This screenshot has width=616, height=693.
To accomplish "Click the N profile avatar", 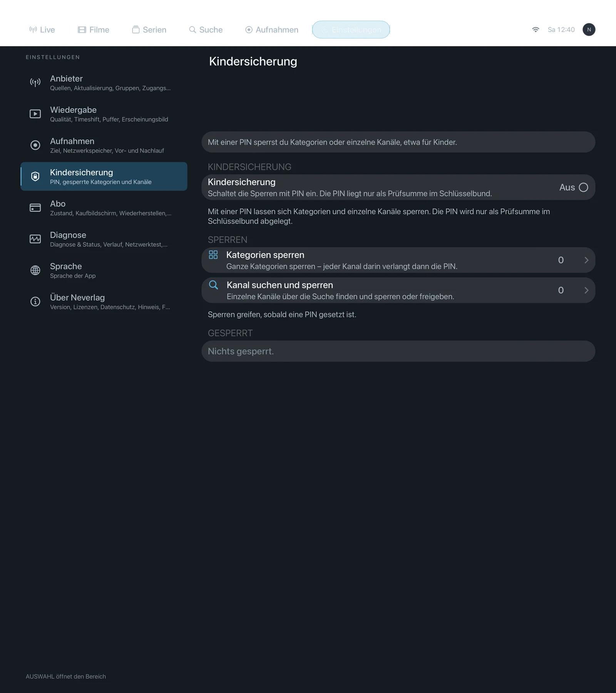I will point(589,30).
